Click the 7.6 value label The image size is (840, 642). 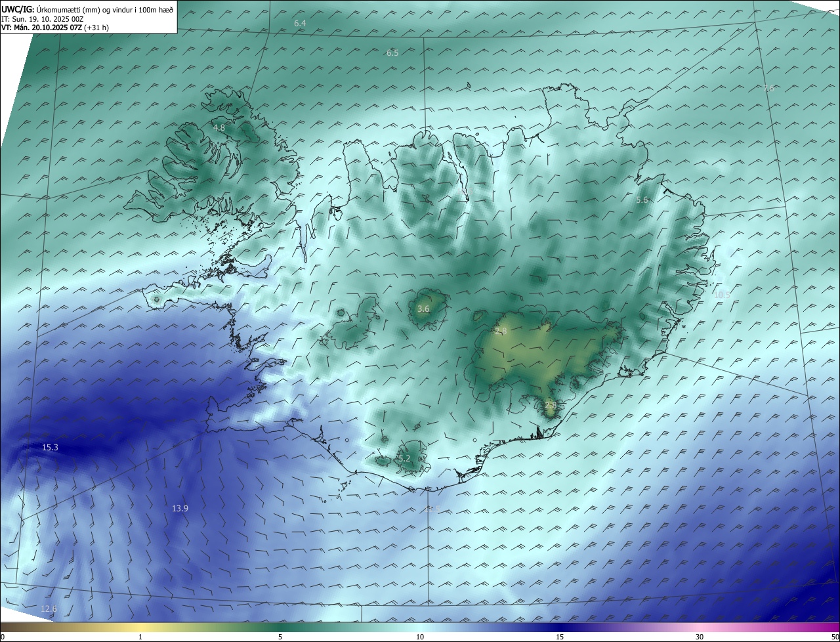(x=769, y=88)
